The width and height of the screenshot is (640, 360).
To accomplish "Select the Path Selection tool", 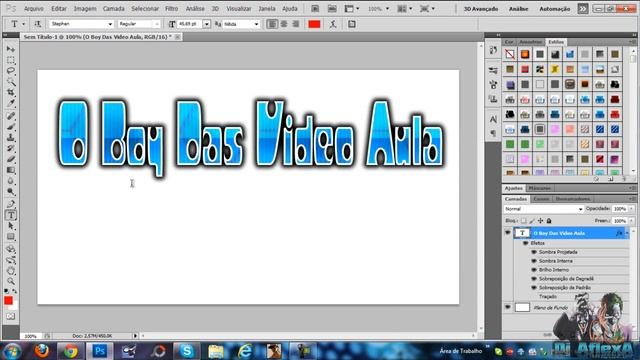I will [11, 226].
